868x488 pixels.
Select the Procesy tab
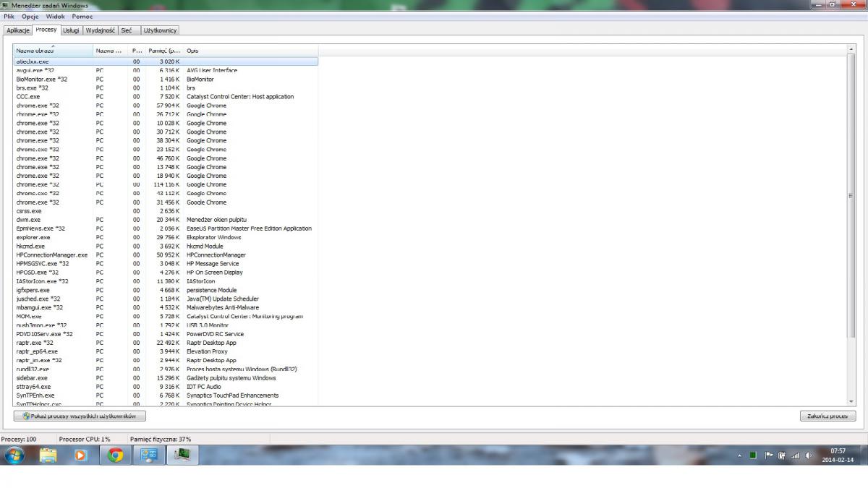(46, 30)
